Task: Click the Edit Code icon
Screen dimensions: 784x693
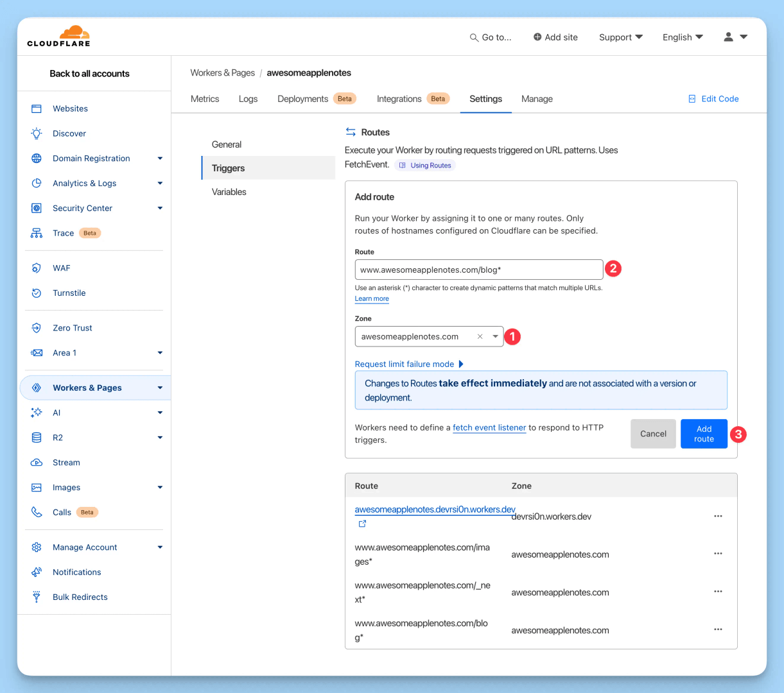Action: click(691, 98)
